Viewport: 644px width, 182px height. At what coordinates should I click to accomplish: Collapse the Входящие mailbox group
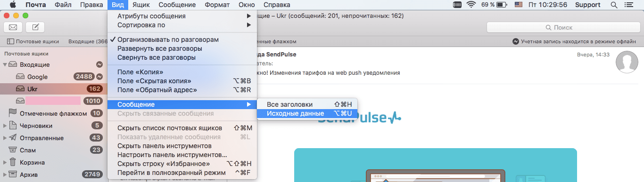coord(5,64)
